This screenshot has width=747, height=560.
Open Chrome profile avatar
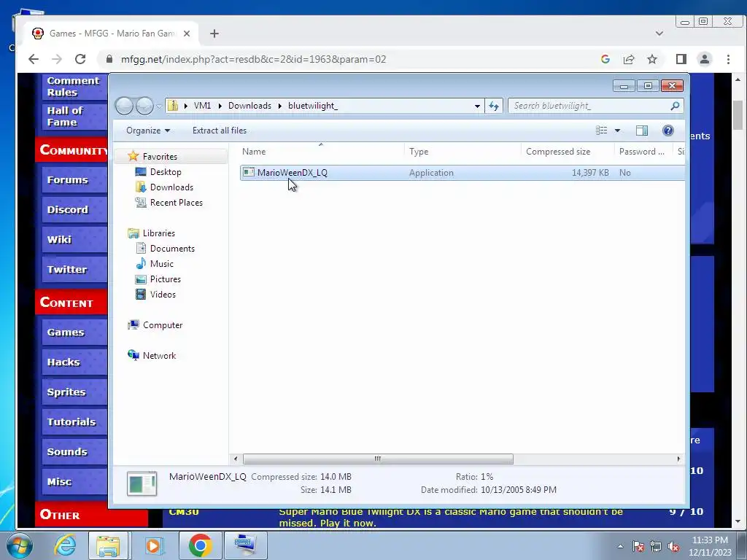[705, 59]
